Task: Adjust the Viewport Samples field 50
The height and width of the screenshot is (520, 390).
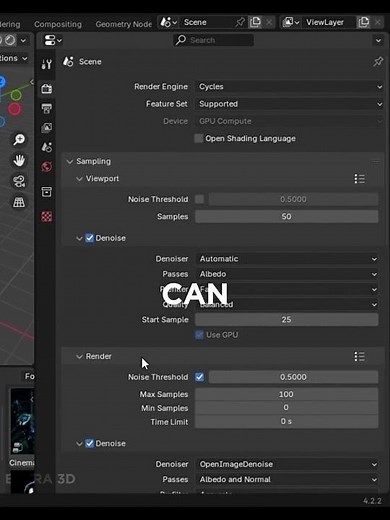Action: click(x=287, y=217)
